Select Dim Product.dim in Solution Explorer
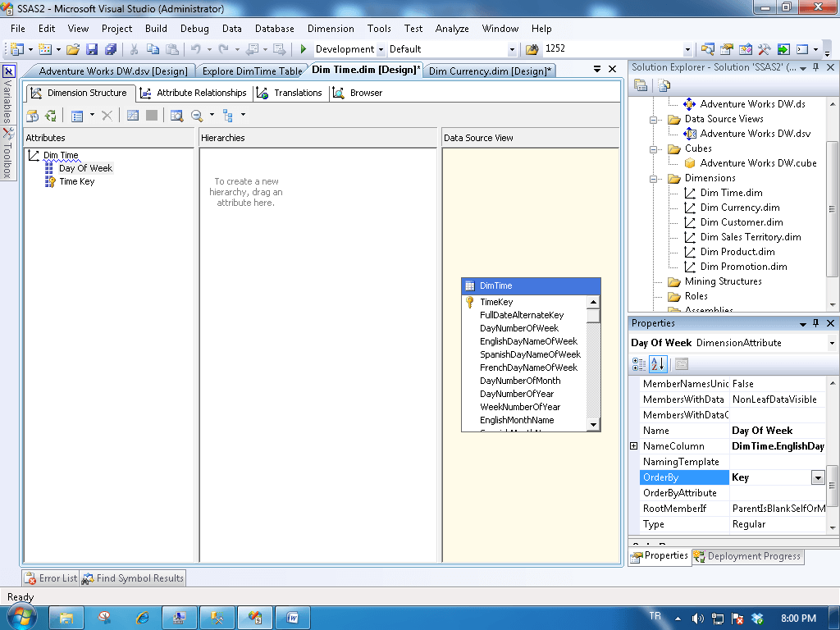The height and width of the screenshot is (630, 840). pyautogui.click(x=737, y=252)
